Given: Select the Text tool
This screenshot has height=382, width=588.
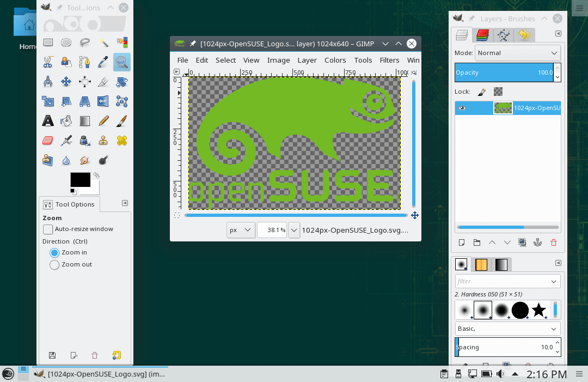Looking at the screenshot, I should (x=48, y=121).
